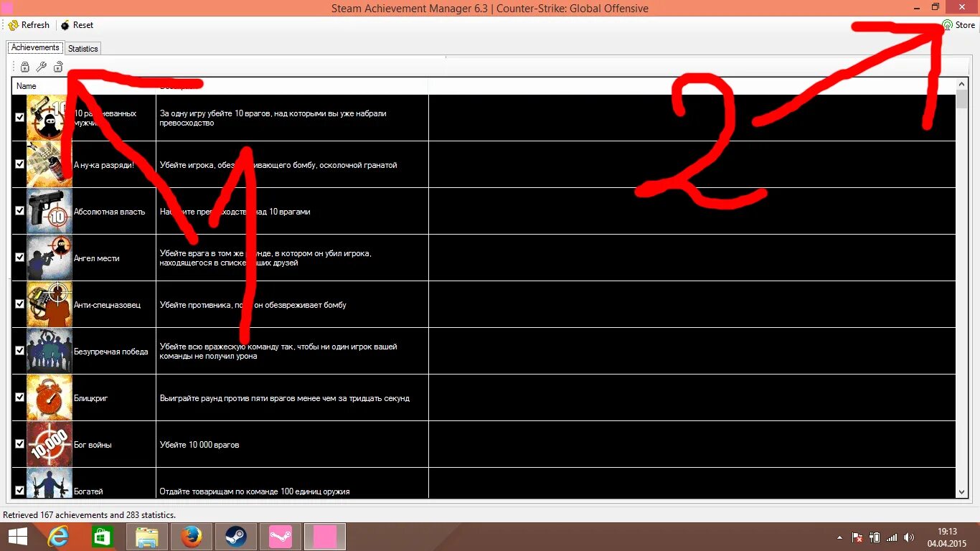Click the wrench invert selection icon
980x551 pixels.
pos(42,67)
